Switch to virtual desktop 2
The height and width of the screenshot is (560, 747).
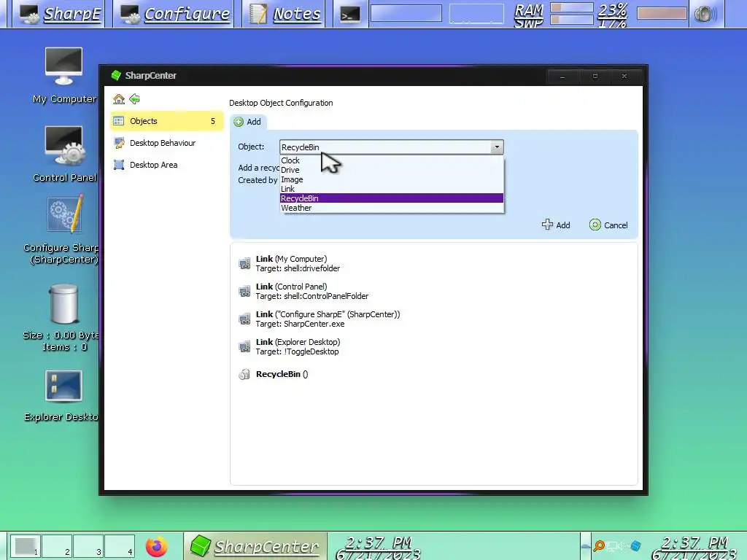57,546
